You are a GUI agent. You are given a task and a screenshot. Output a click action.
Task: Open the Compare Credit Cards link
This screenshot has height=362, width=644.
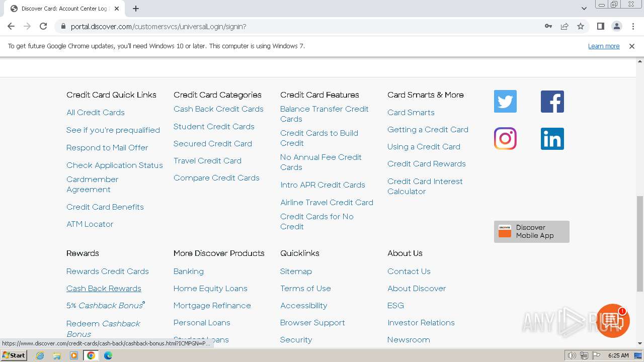click(216, 178)
